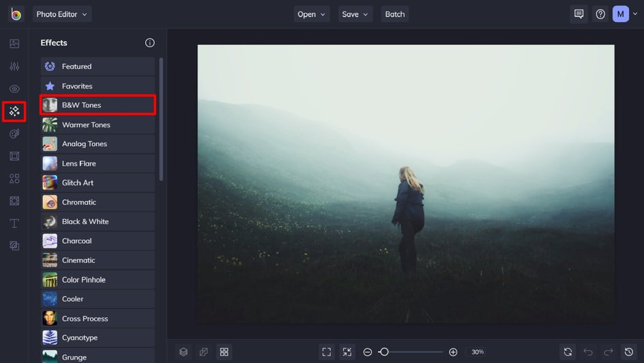This screenshot has width=644, height=363.
Task: Click the fit to screen icon
Action: [327, 352]
